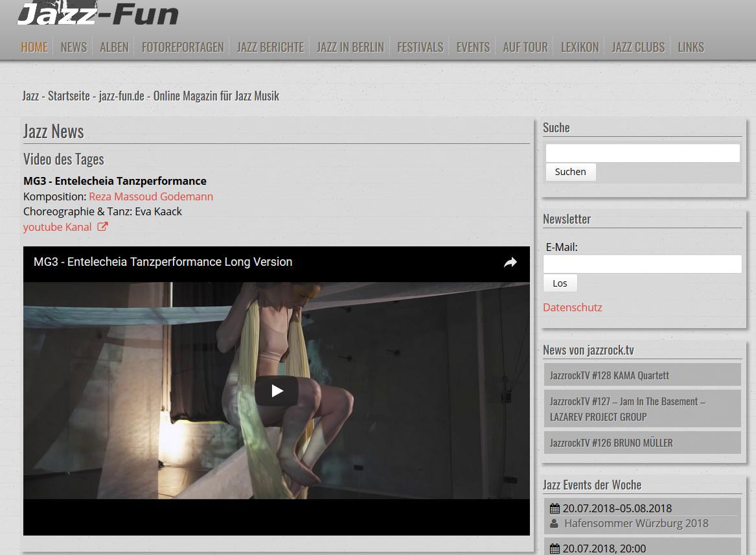
Task: Select the JAZZ BERICHTE menu item
Action: click(x=271, y=47)
